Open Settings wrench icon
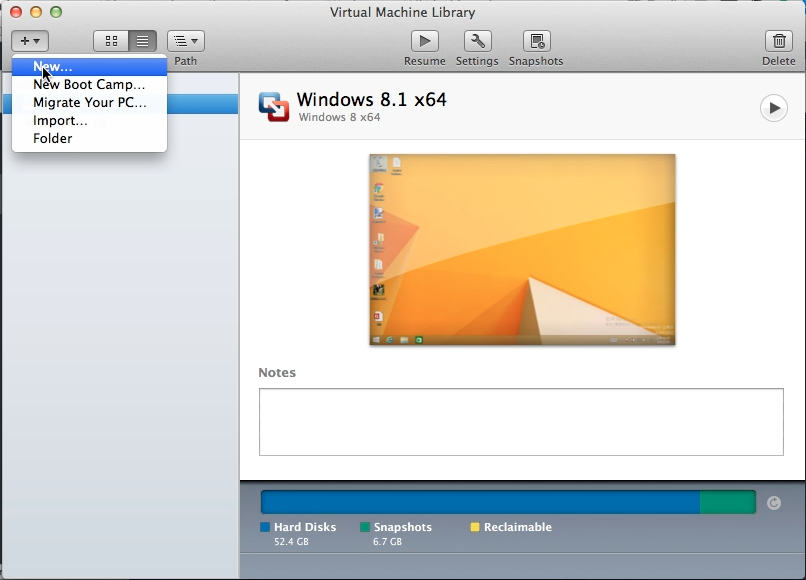Image resolution: width=806 pixels, height=580 pixels. coord(478,41)
